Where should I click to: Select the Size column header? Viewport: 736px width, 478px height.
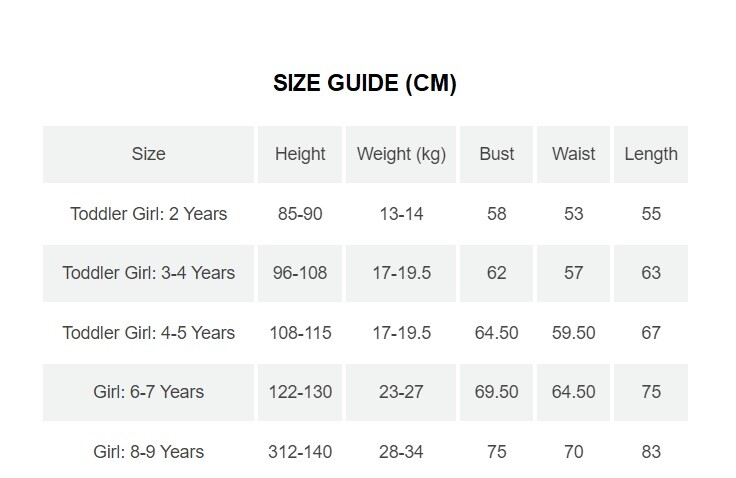pos(148,154)
